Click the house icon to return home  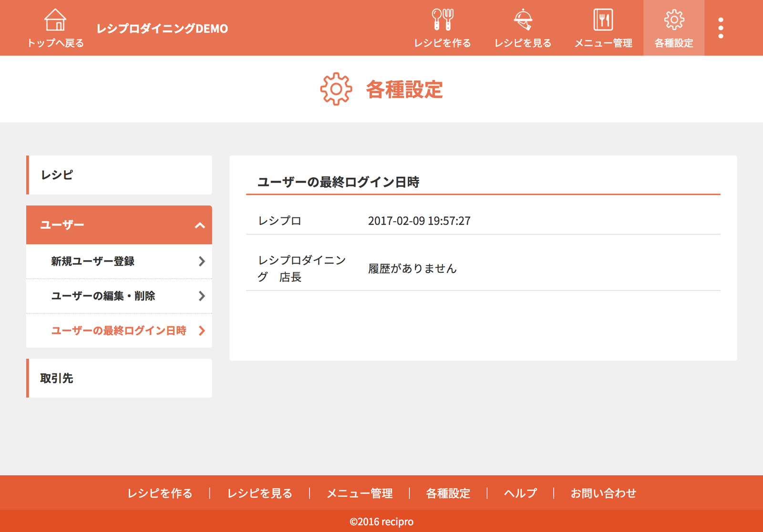pyautogui.click(x=55, y=20)
